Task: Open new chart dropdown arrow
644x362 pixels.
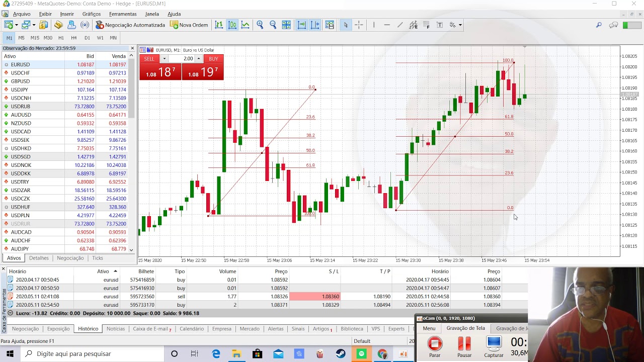Action: (x=17, y=25)
